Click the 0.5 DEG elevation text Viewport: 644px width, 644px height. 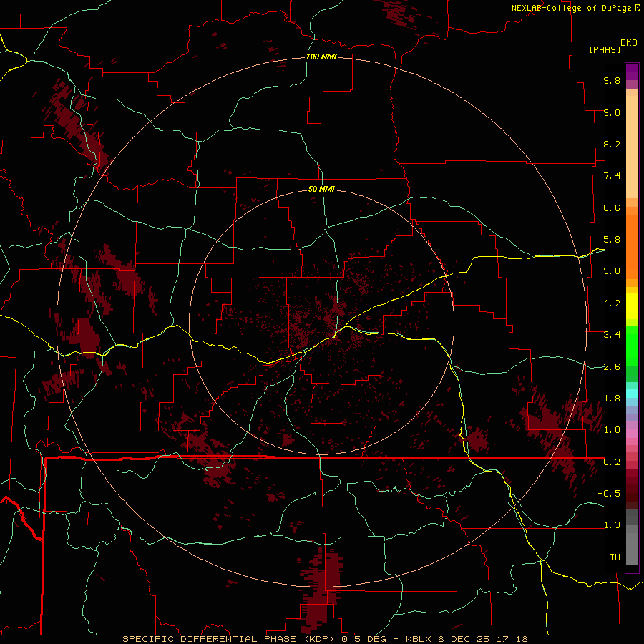click(x=364, y=639)
